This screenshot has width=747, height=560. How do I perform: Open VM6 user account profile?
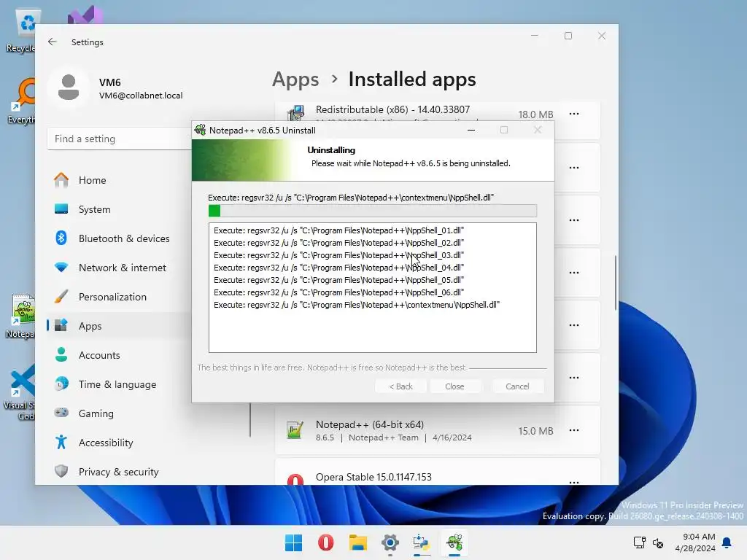point(117,88)
